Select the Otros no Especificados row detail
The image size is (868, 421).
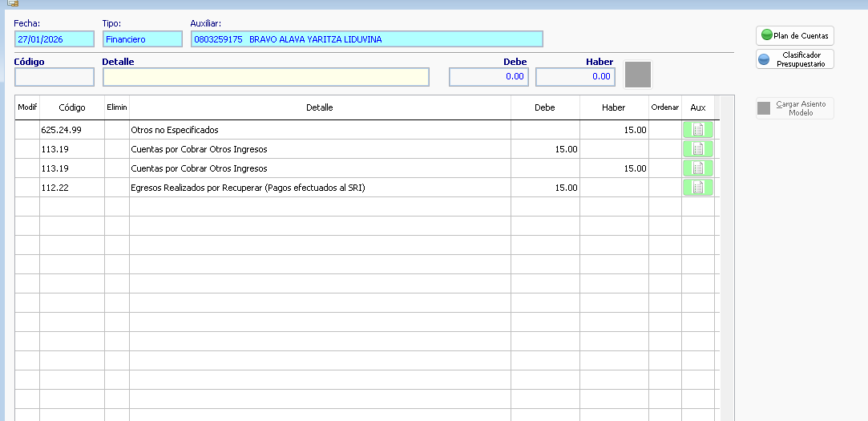point(319,130)
